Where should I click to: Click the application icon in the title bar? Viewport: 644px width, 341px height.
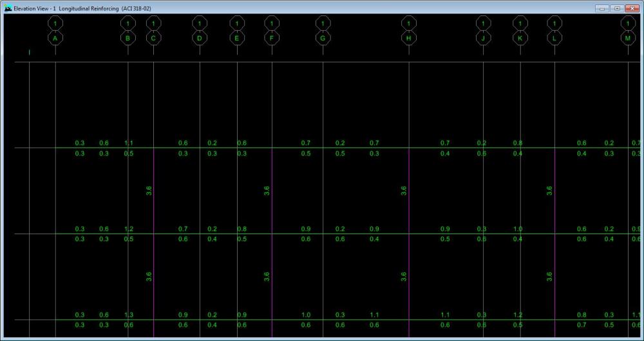pyautogui.click(x=8, y=8)
